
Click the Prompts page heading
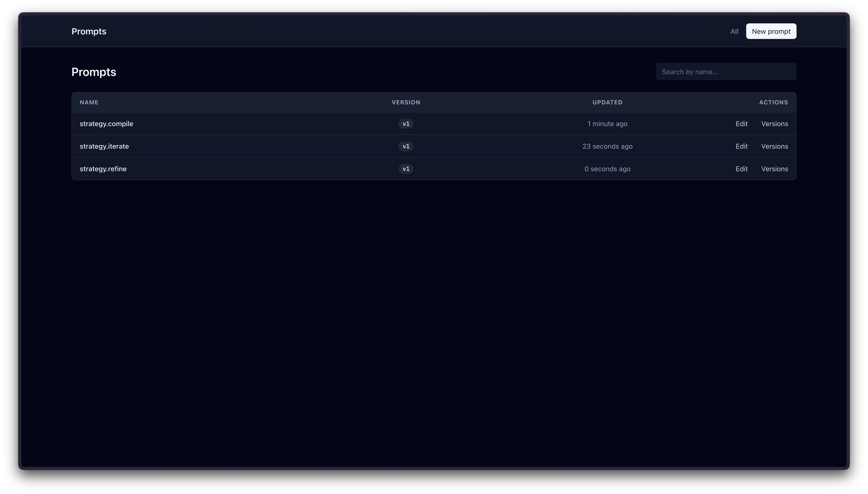tap(94, 72)
